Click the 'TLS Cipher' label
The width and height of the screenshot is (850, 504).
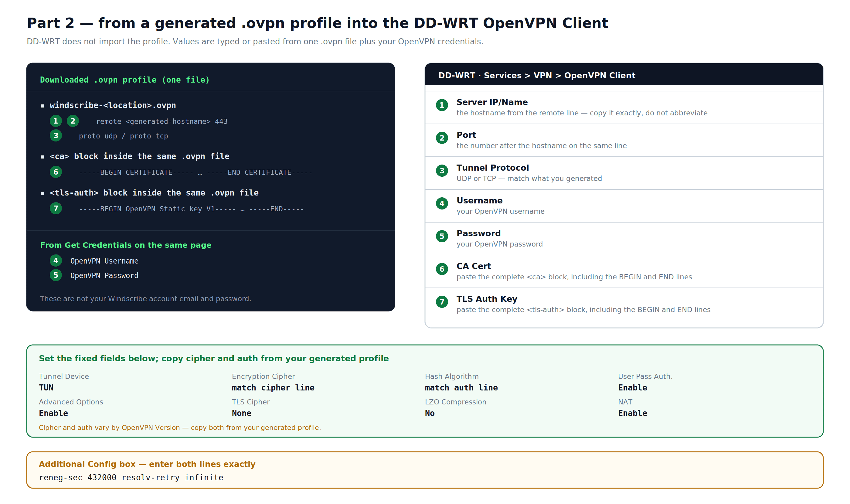[x=251, y=402]
